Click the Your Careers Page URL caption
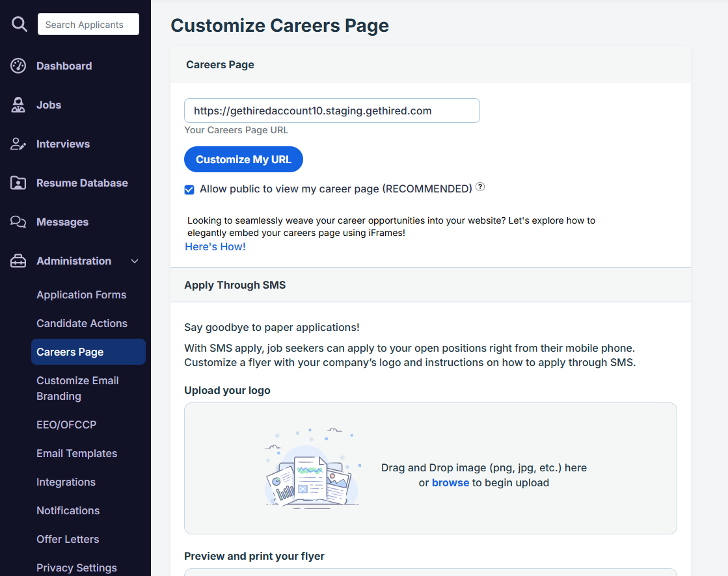Viewport: 728px width, 576px height. pos(236,130)
